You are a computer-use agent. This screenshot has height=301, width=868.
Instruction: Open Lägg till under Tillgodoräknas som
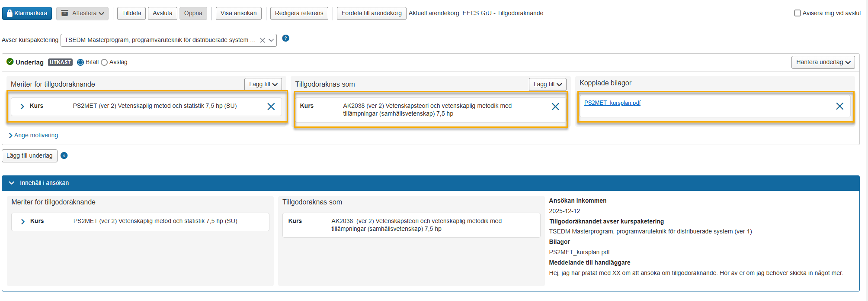coord(548,84)
